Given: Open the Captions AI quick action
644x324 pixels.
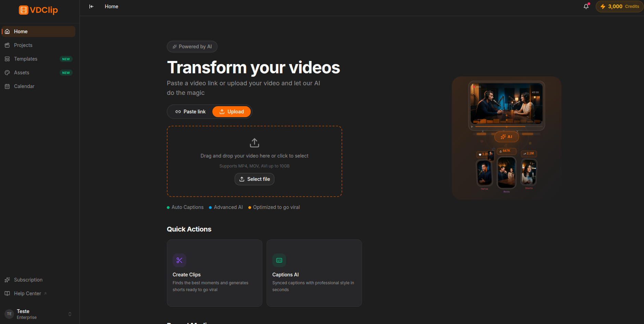Looking at the screenshot, I should (x=314, y=273).
